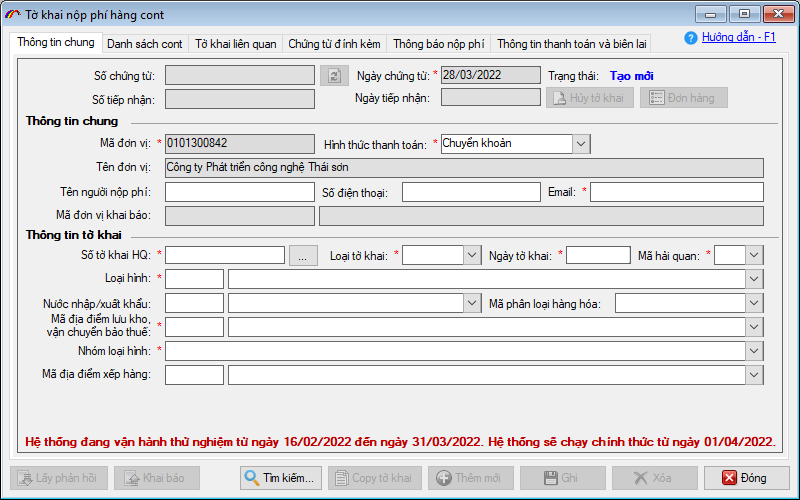Focus the Nước nhập/xuất khẩu code field
Screen dimensions: 800x500
[194, 303]
